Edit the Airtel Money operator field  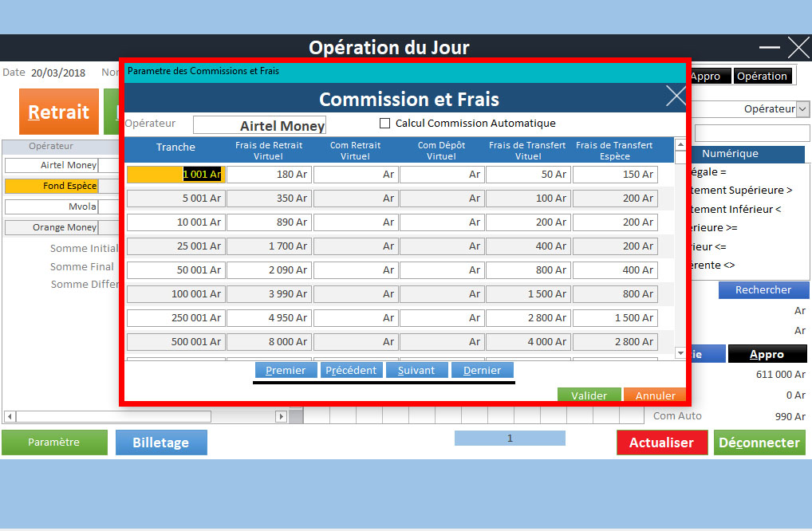pos(259,125)
